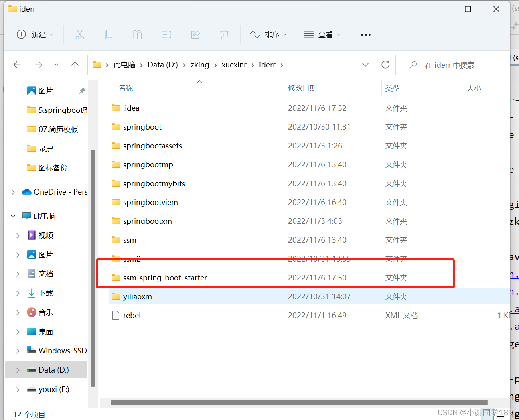519x420 pixels.
Task: Select the 5.springboot folder in sidebar
Action: (57, 110)
